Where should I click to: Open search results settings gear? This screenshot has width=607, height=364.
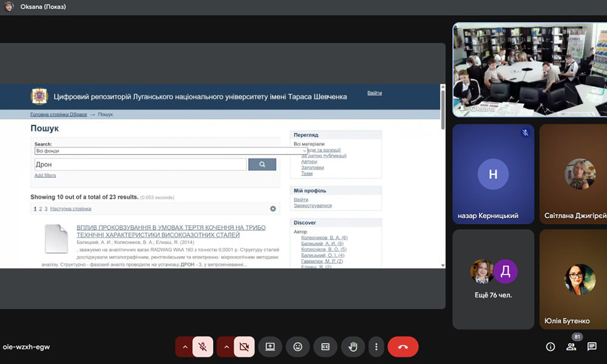click(273, 209)
